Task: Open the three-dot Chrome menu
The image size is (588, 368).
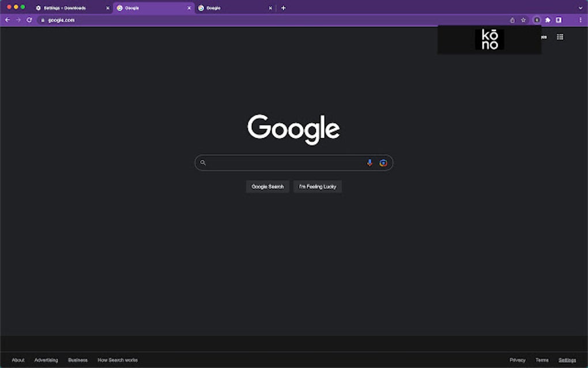Action: click(581, 19)
